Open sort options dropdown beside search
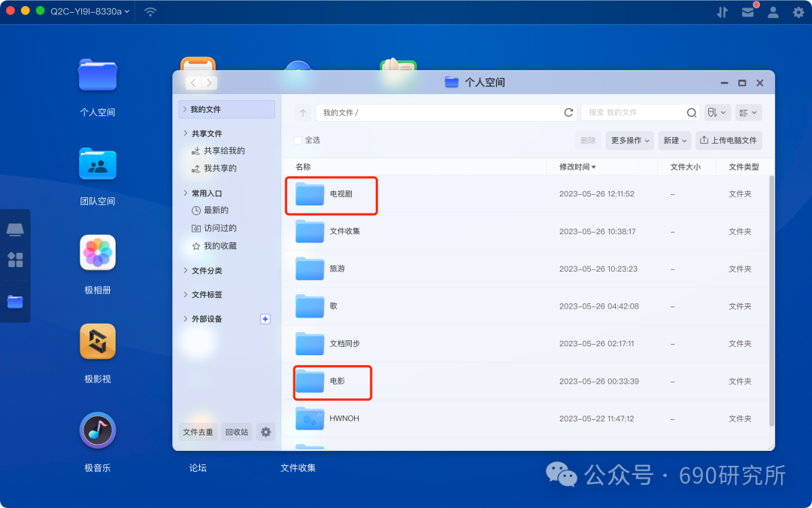 point(717,112)
